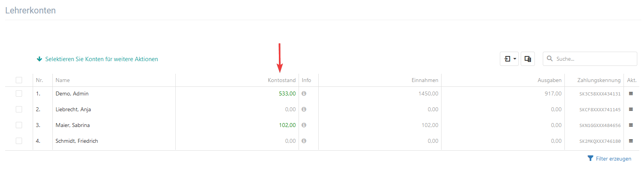
Task: Sort by the Name column header
Action: 63,80
